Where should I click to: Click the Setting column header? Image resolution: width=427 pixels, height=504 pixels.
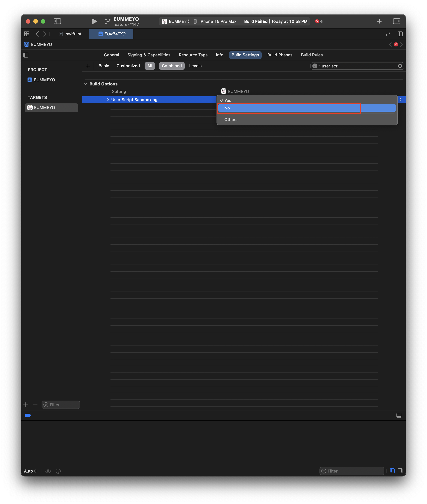point(119,91)
